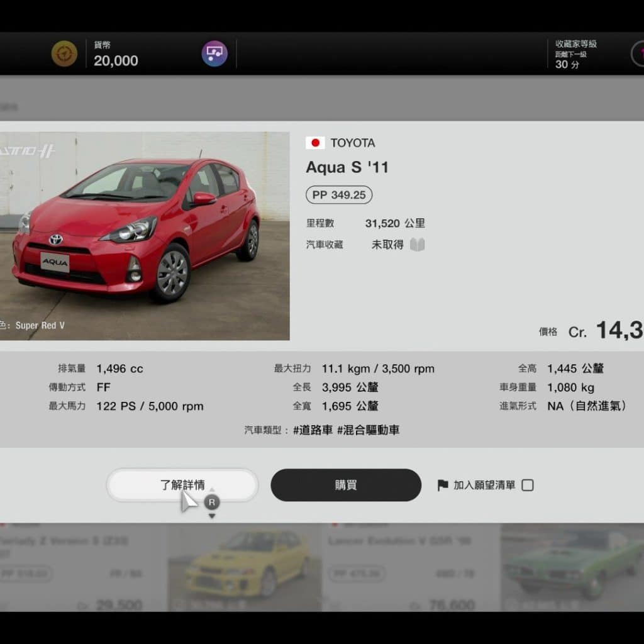Click the red Aqua car photo
The height and width of the screenshot is (644, 644).
[x=145, y=236]
